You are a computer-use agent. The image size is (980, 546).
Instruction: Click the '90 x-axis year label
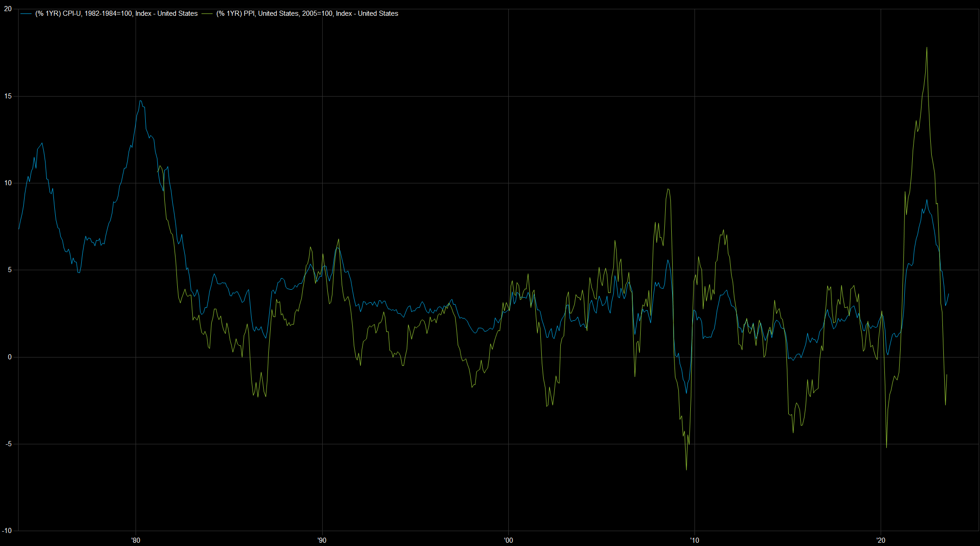322,540
